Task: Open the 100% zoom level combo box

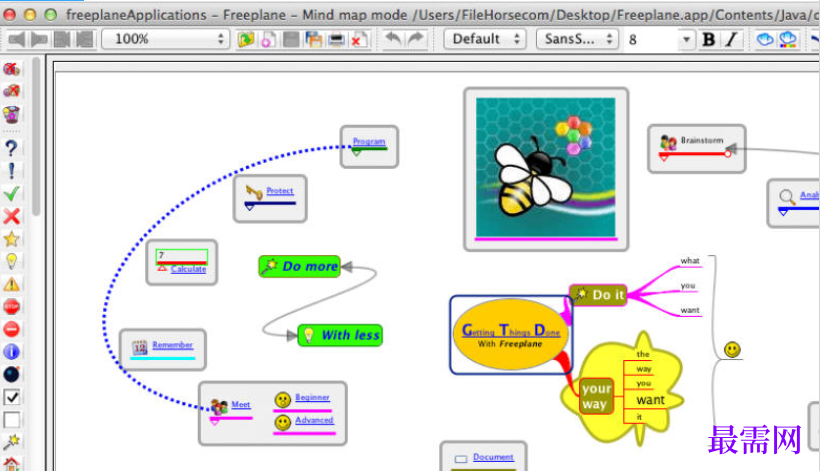Action: pos(165,39)
